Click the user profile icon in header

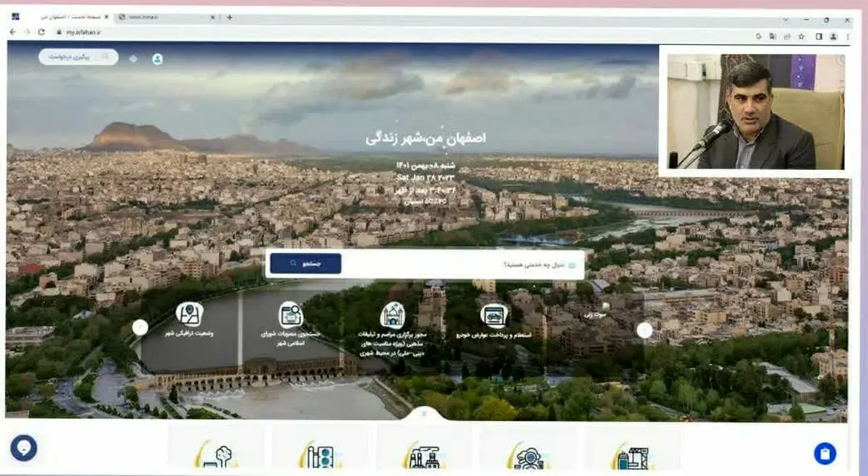pyautogui.click(x=157, y=59)
